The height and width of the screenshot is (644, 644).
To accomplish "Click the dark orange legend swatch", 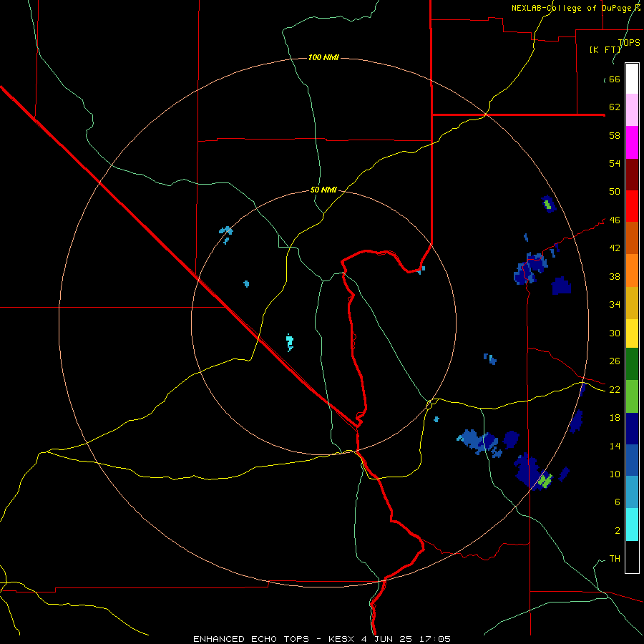I will pos(632,238).
